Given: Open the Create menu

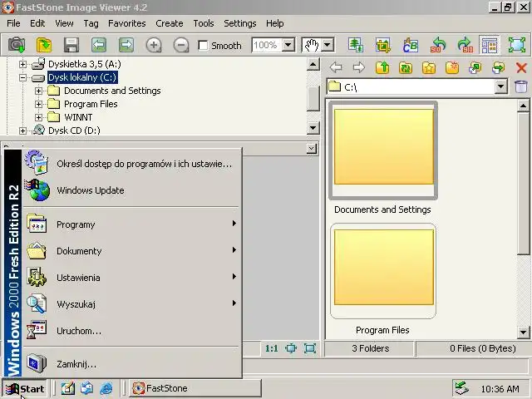Looking at the screenshot, I should (170, 23).
